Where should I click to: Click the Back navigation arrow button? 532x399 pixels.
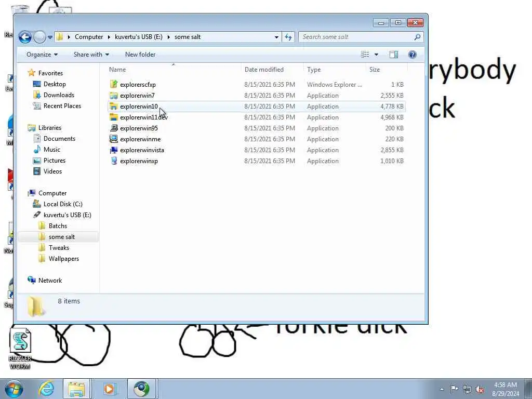coord(25,37)
